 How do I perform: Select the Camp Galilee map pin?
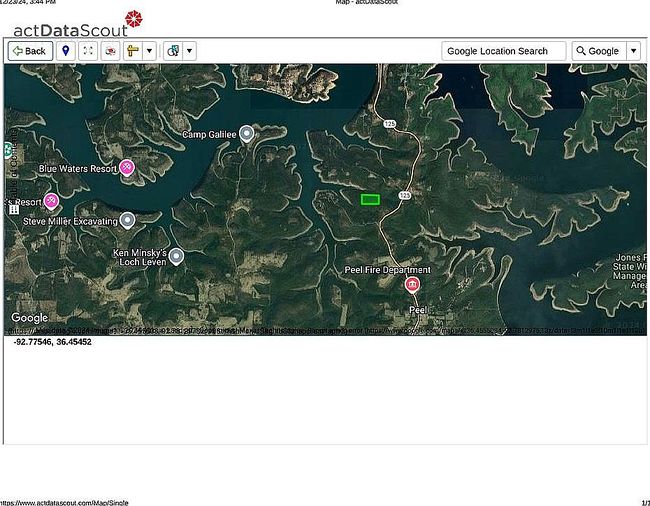[247, 134]
